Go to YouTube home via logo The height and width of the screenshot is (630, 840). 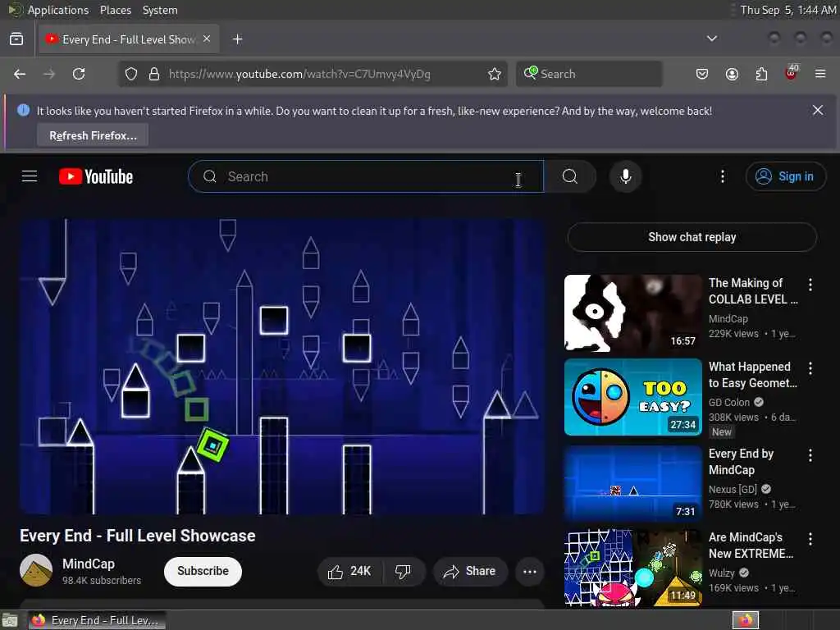point(96,176)
